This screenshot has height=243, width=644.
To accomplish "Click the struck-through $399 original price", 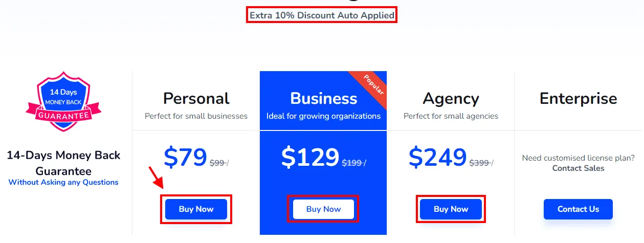I will (x=479, y=163).
